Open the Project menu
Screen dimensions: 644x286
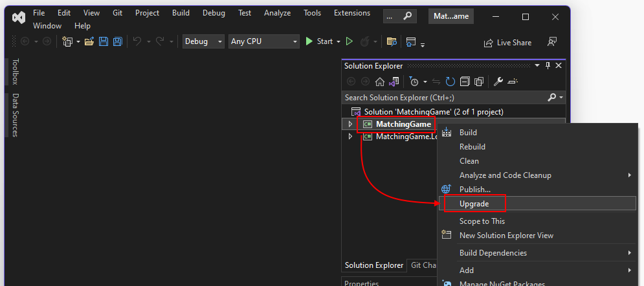tap(147, 13)
